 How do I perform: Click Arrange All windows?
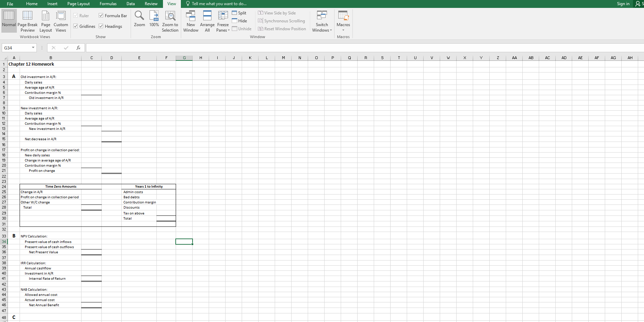point(207,21)
